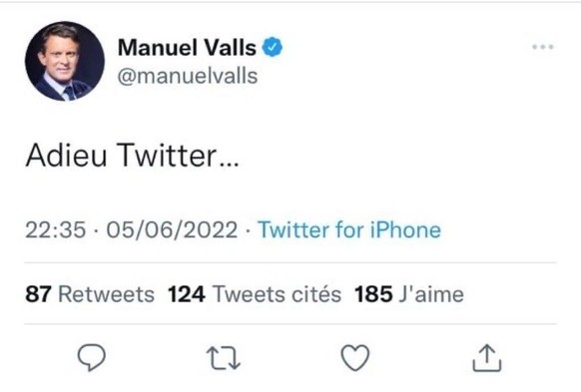Retweet using the arrows icon

coord(224,358)
